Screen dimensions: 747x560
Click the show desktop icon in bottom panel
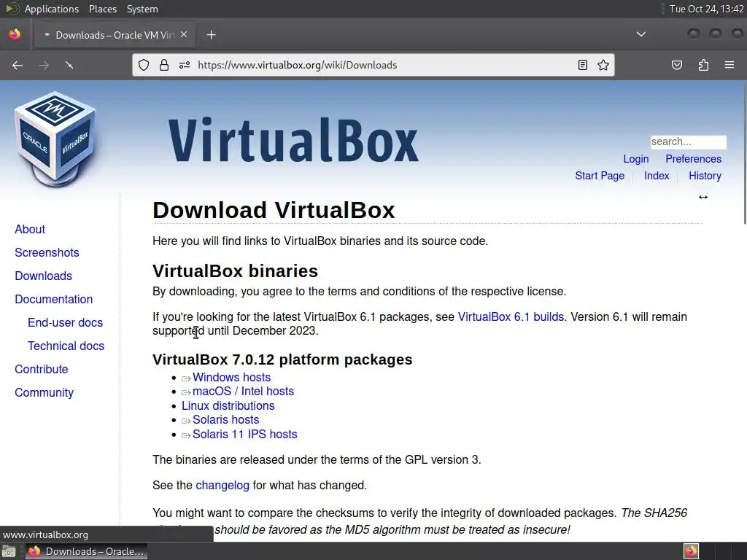pos(9,551)
